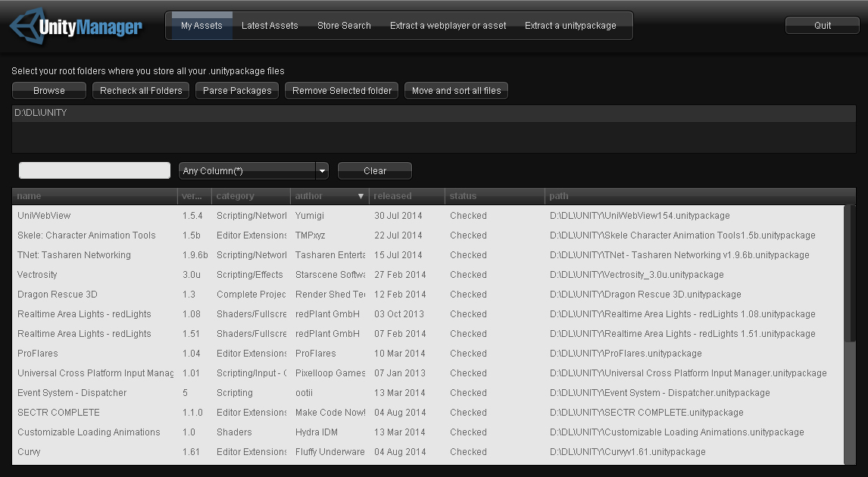The width and height of the screenshot is (868, 477).
Task: Click Move and sort all files
Action: tap(456, 91)
